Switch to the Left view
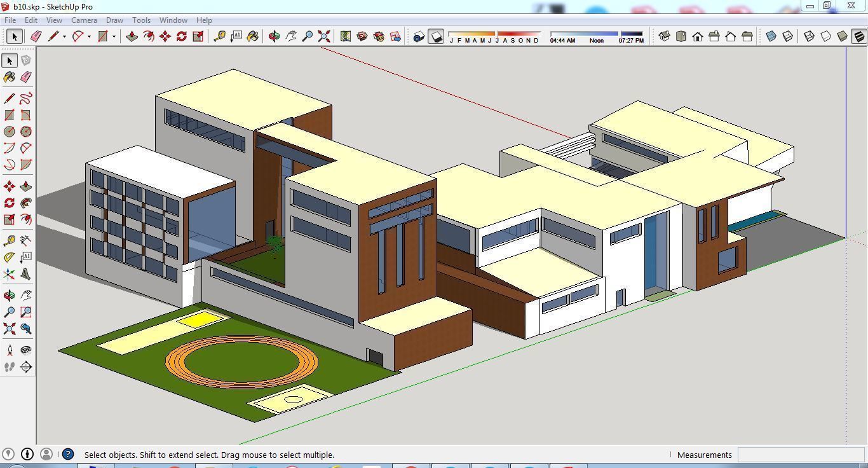868x468 pixels. [x=747, y=36]
